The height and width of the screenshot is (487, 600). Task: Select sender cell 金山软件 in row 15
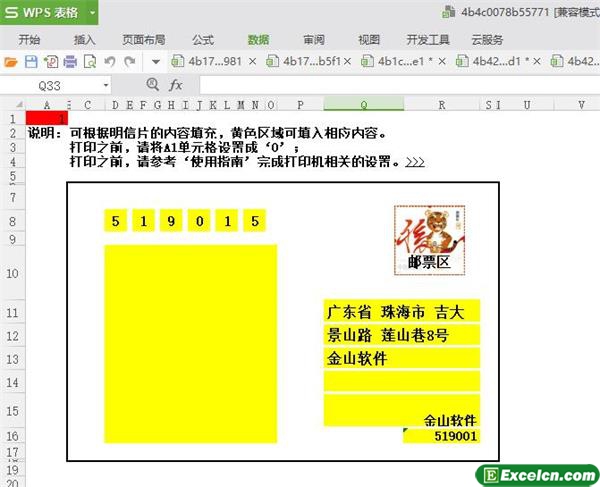[402, 410]
